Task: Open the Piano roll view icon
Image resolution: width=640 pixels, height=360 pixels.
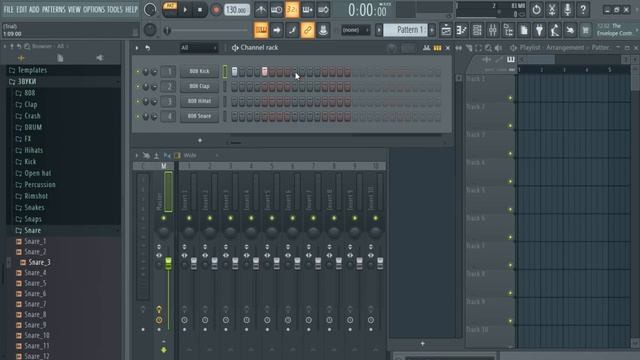Action: 462,30
